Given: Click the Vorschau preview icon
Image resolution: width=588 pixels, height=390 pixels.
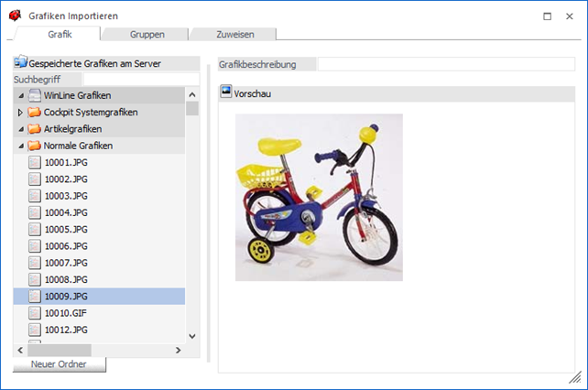Looking at the screenshot, I should coord(226,93).
